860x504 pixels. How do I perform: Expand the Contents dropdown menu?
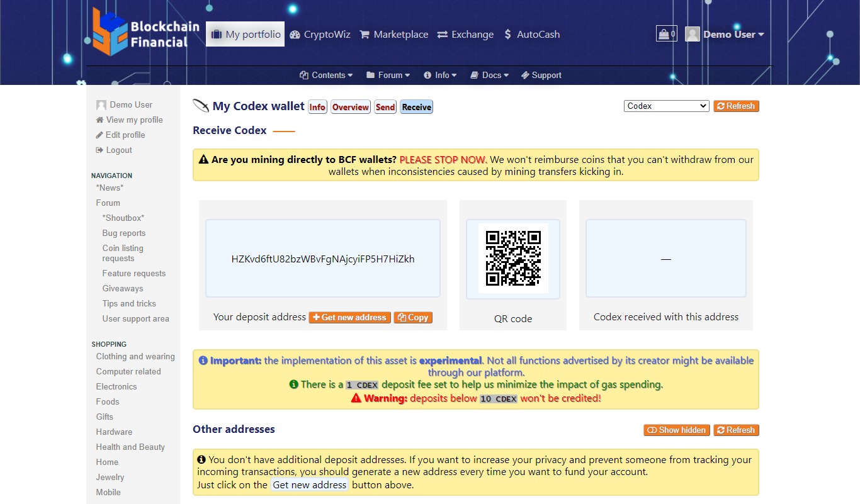(x=326, y=75)
